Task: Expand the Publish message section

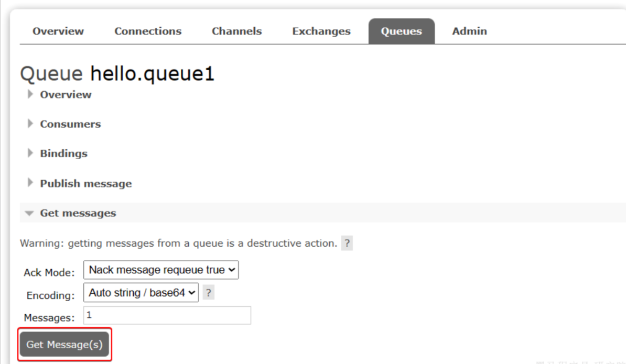Action: (x=85, y=183)
